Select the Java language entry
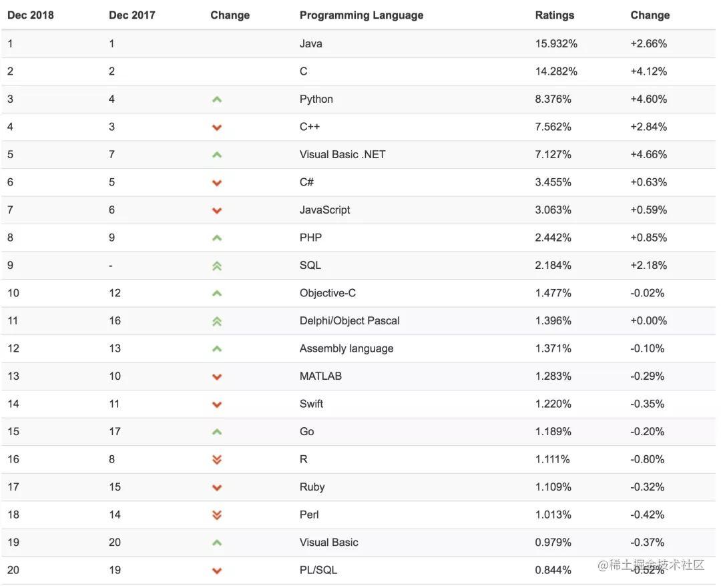This screenshot has height=588, width=721. (311, 43)
